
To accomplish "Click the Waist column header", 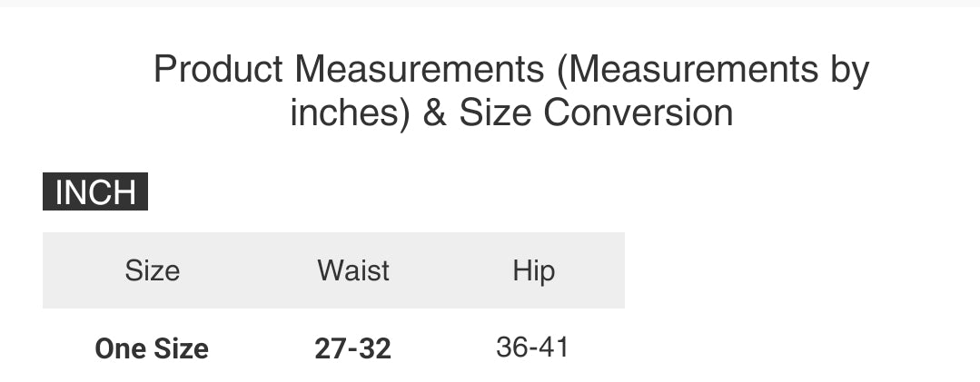I will point(353,270).
